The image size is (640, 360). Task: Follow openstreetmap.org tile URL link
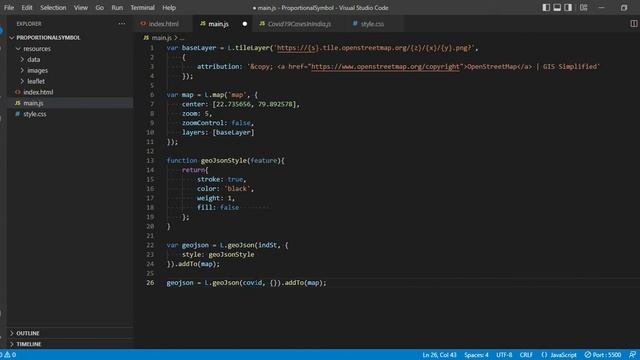(375, 48)
